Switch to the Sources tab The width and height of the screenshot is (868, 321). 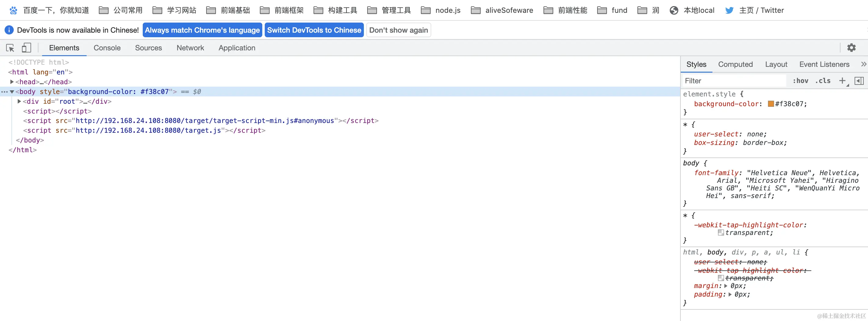[x=148, y=48]
